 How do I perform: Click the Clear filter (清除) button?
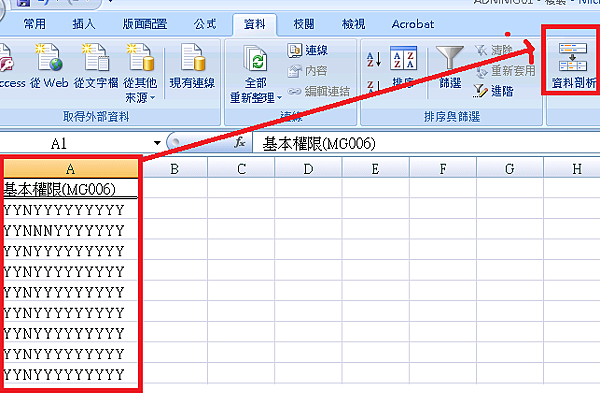point(493,50)
